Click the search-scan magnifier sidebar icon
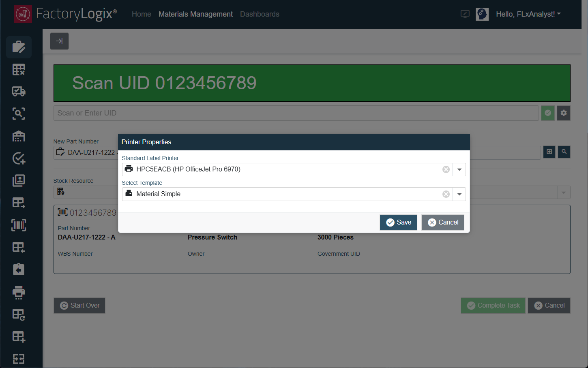The height and width of the screenshot is (368, 588). (x=19, y=113)
